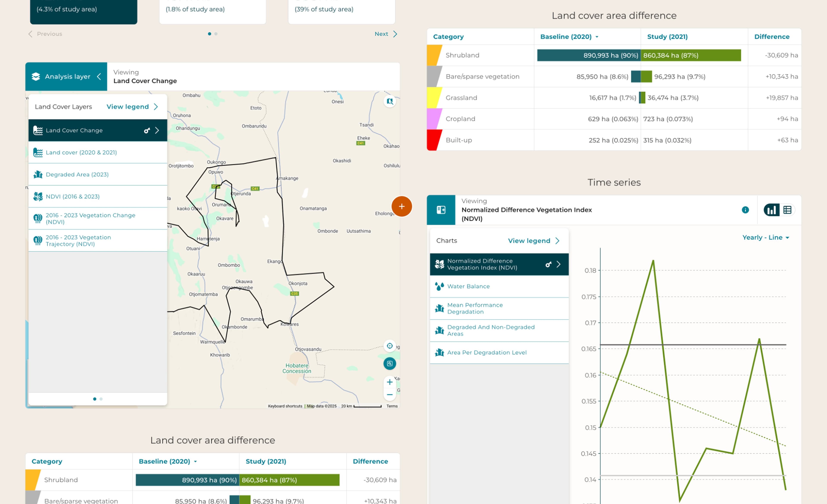Switch time series to bar chart view
Image resolution: width=827 pixels, height=504 pixels.
pyautogui.click(x=772, y=210)
